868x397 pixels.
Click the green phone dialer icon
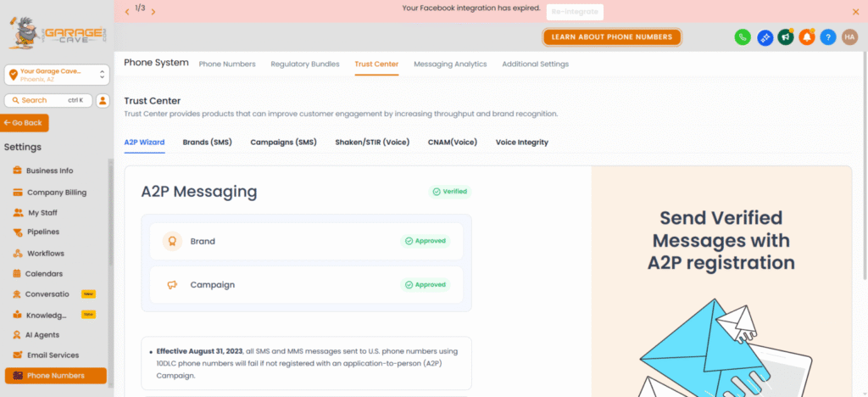pos(743,37)
